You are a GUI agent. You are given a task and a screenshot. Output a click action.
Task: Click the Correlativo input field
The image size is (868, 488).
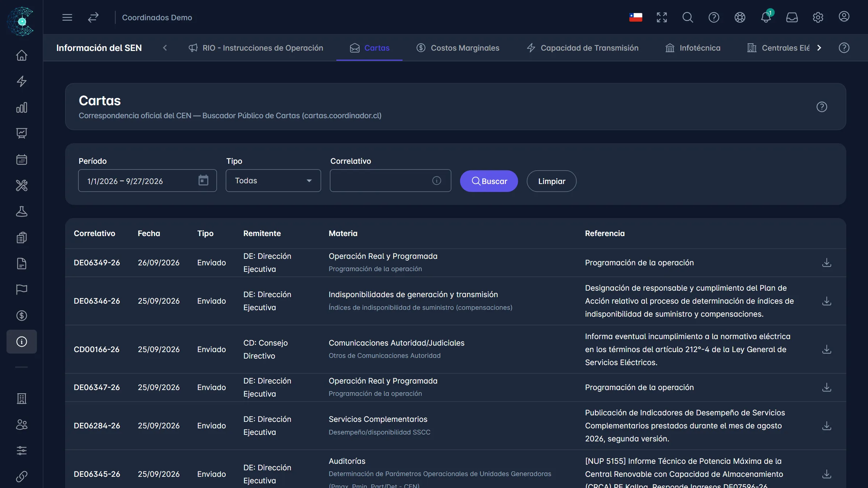tap(391, 181)
